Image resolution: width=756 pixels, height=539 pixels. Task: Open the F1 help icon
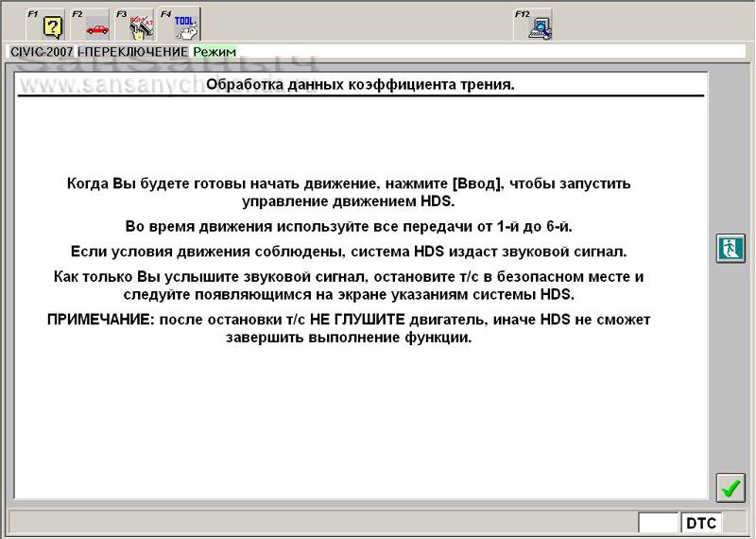[45, 26]
